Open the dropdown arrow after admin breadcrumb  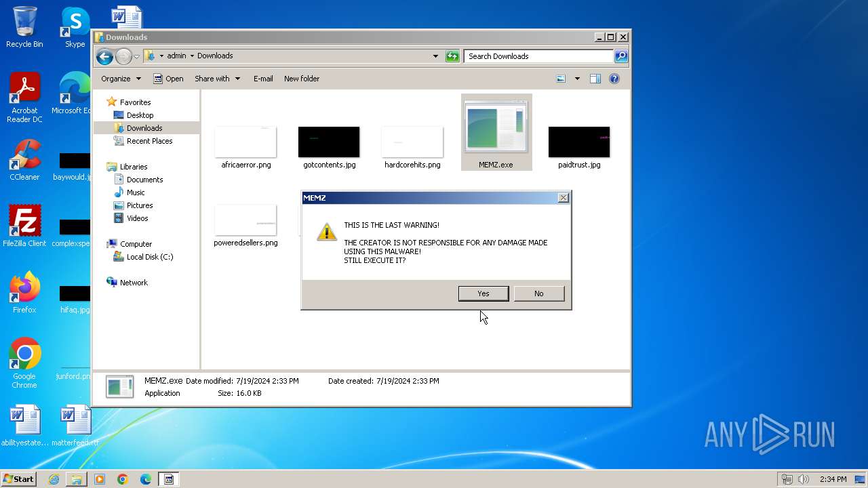[x=192, y=56]
